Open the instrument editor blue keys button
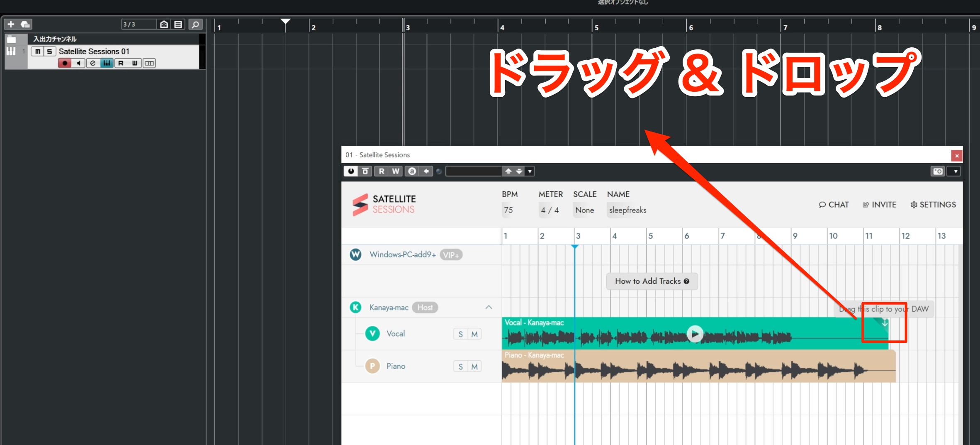 tap(107, 63)
